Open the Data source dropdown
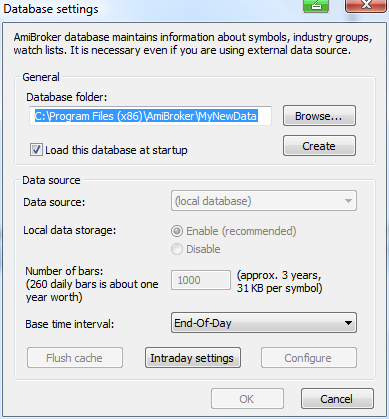The width and height of the screenshot is (389, 419). pos(264,201)
